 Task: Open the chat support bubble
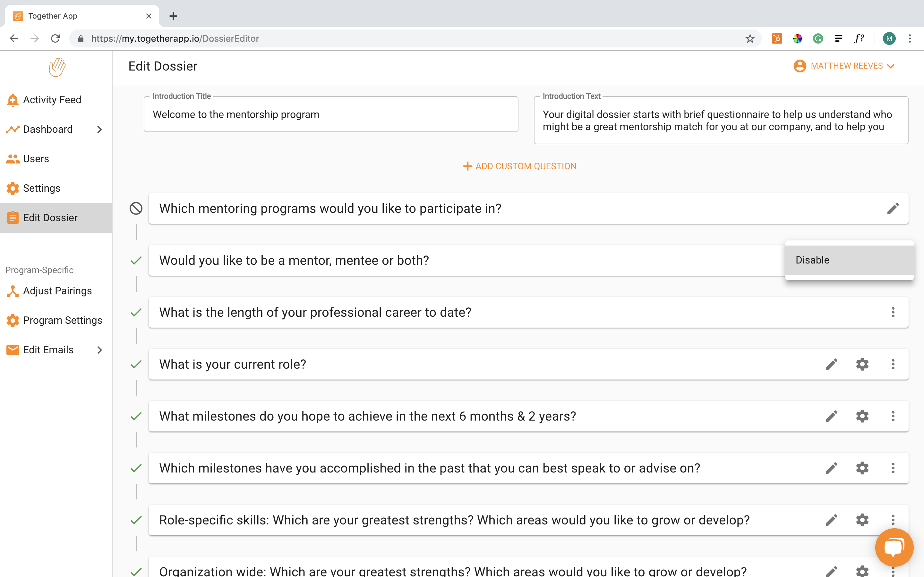894,547
